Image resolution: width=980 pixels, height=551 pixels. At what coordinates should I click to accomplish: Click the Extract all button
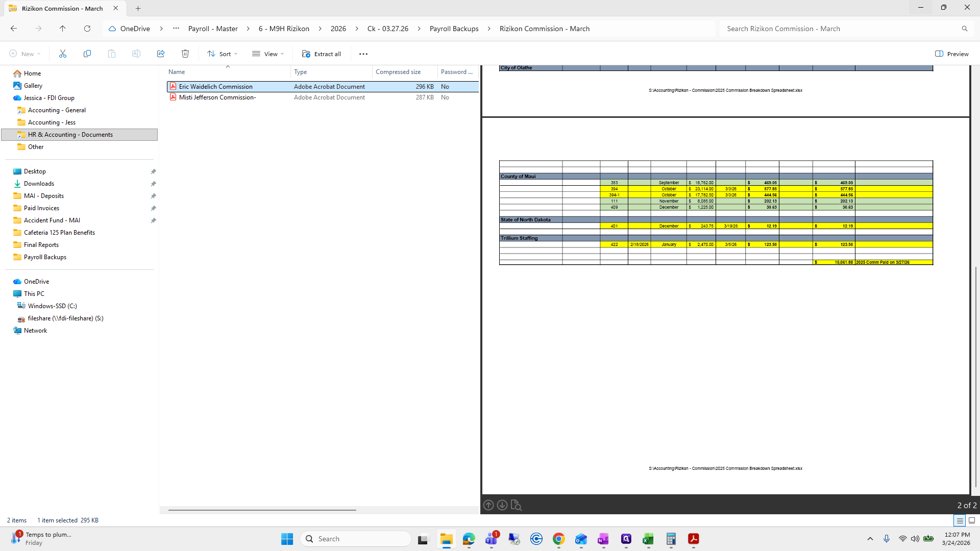pos(322,54)
